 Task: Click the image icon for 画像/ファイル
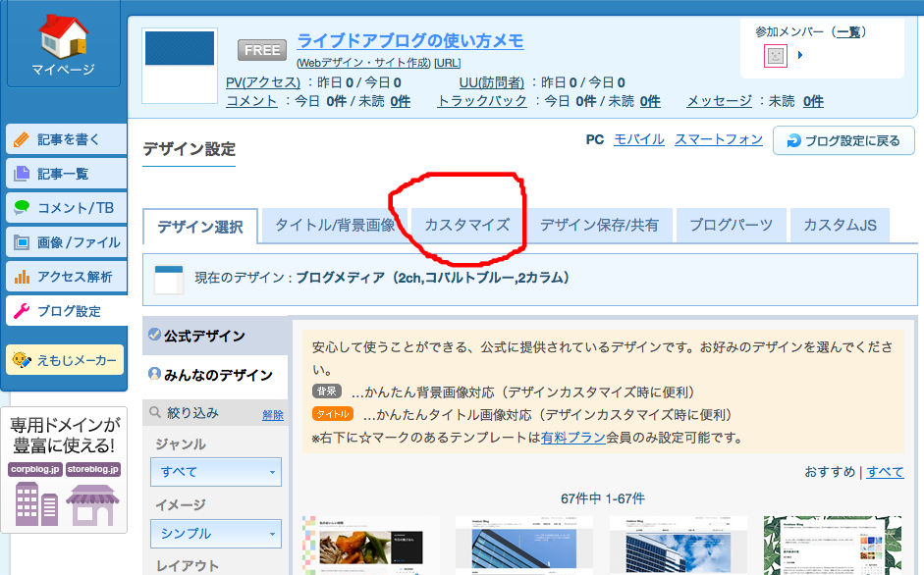22,242
